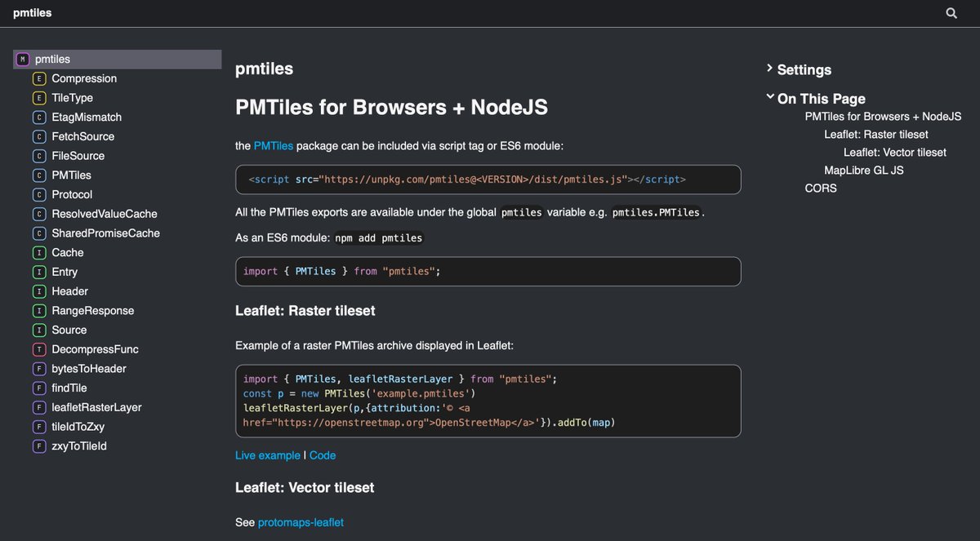Image resolution: width=980 pixels, height=541 pixels.
Task: Click the enum icon beside Compression
Action: pyautogui.click(x=39, y=78)
